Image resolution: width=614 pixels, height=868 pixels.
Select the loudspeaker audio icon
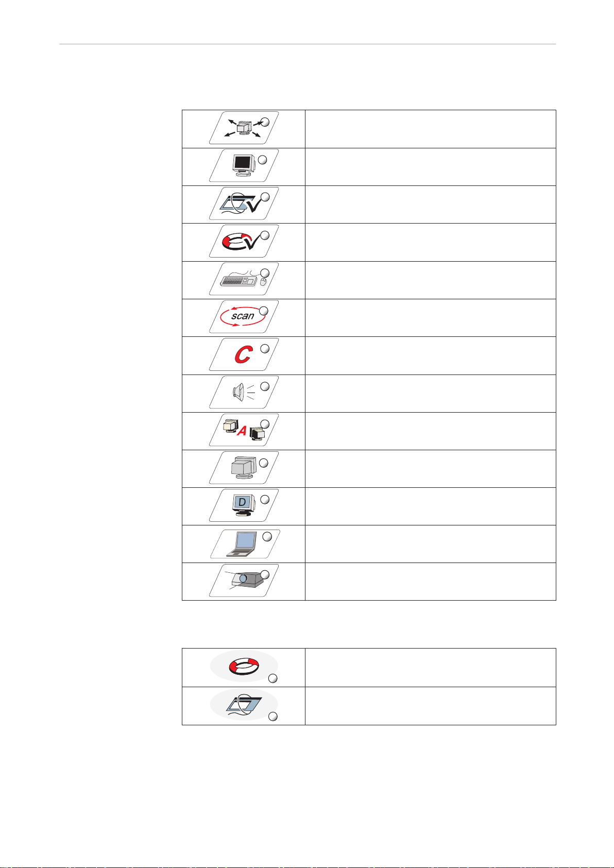point(243,392)
